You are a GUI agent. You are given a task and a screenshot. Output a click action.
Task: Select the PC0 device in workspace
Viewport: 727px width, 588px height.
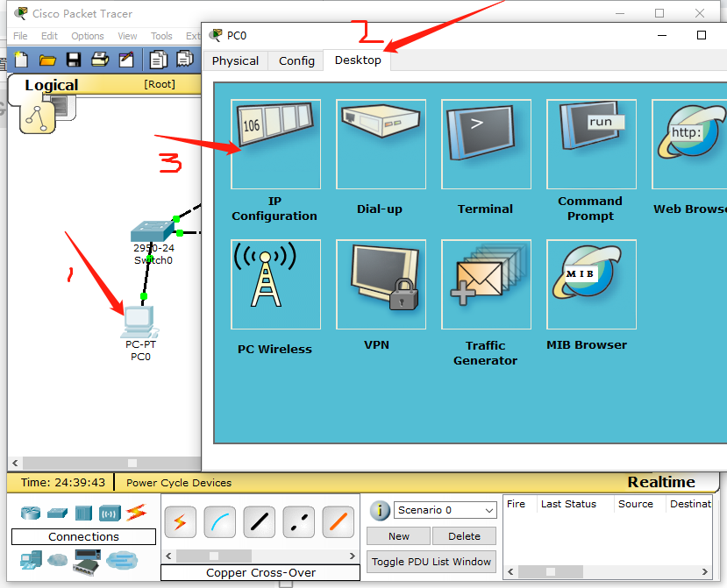pyautogui.click(x=139, y=322)
